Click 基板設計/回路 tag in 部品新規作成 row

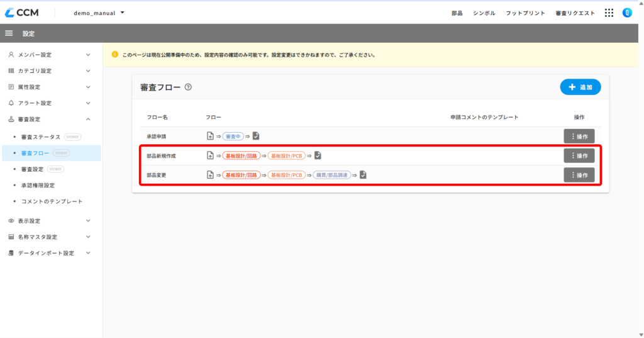point(241,156)
